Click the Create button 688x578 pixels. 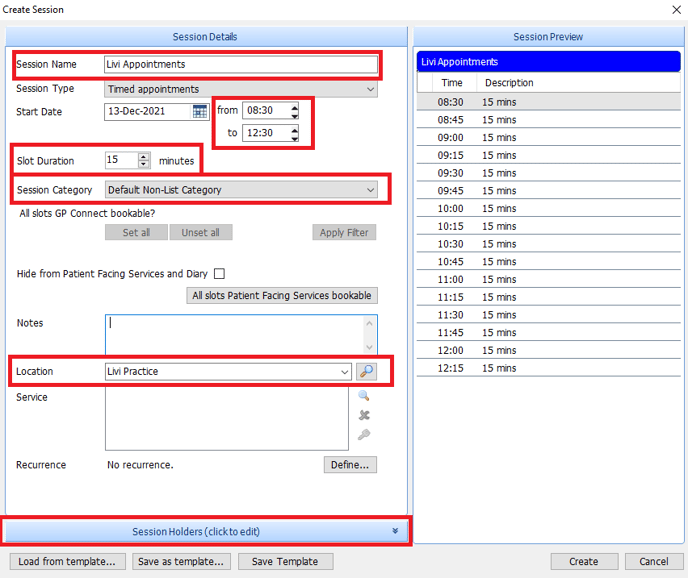tap(583, 561)
